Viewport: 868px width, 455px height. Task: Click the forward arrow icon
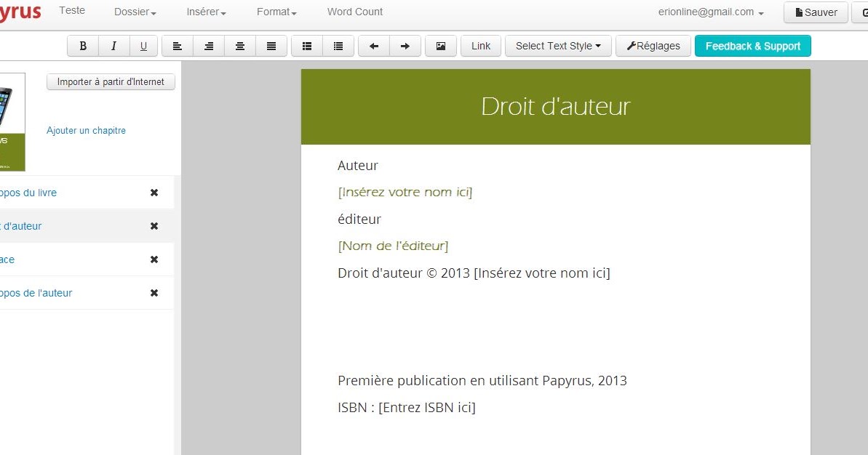coord(405,46)
